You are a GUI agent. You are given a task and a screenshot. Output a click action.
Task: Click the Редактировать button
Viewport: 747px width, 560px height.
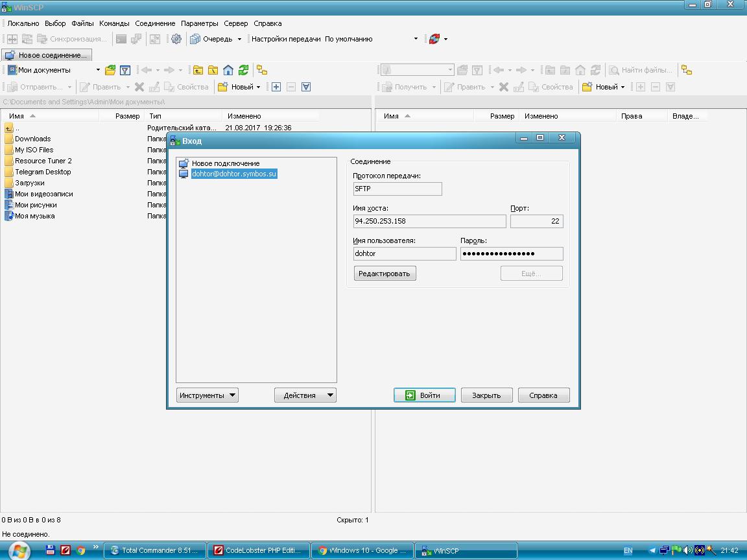click(385, 274)
